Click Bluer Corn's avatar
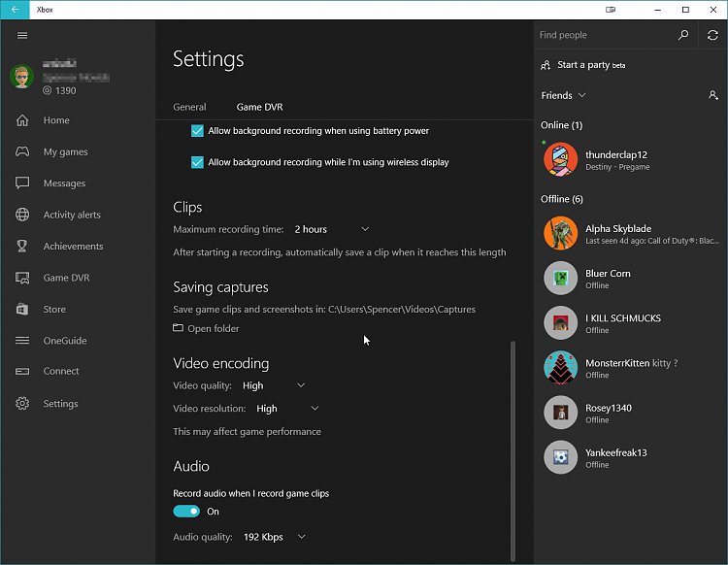The image size is (728, 565). (560, 278)
